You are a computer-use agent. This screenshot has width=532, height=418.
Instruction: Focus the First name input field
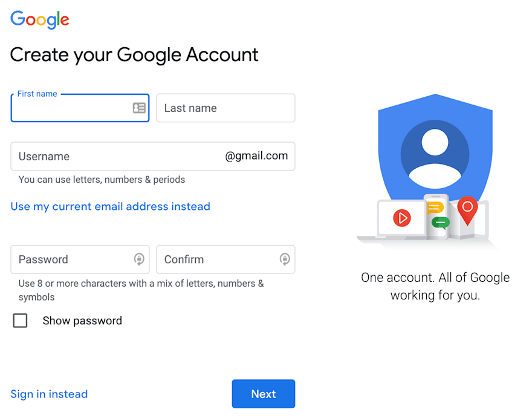tap(80, 108)
